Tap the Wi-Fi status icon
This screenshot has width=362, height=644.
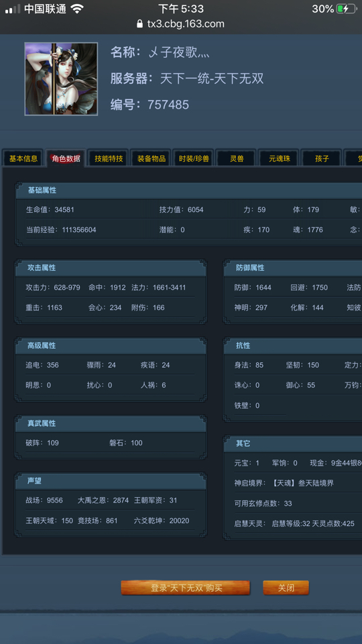pos(76,9)
